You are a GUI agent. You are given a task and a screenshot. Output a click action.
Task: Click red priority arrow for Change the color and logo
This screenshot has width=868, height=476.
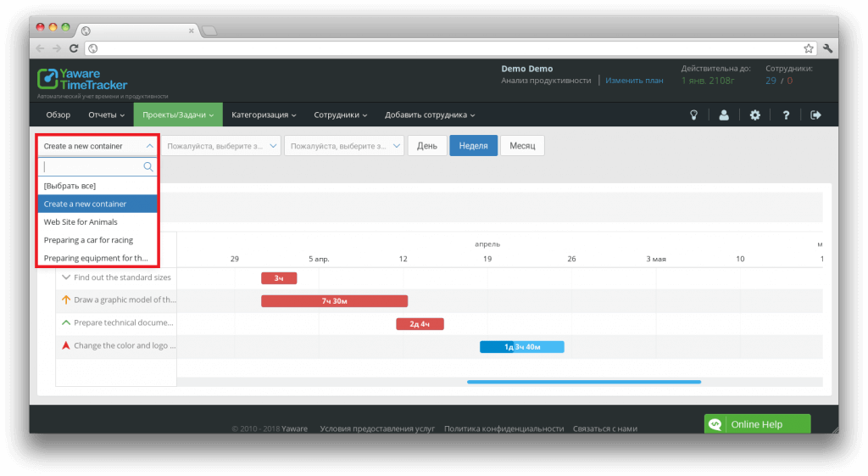point(66,345)
